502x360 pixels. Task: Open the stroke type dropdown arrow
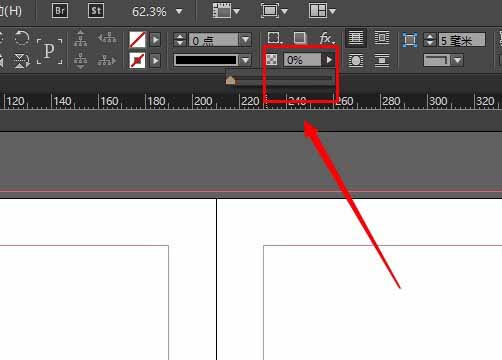(x=246, y=60)
